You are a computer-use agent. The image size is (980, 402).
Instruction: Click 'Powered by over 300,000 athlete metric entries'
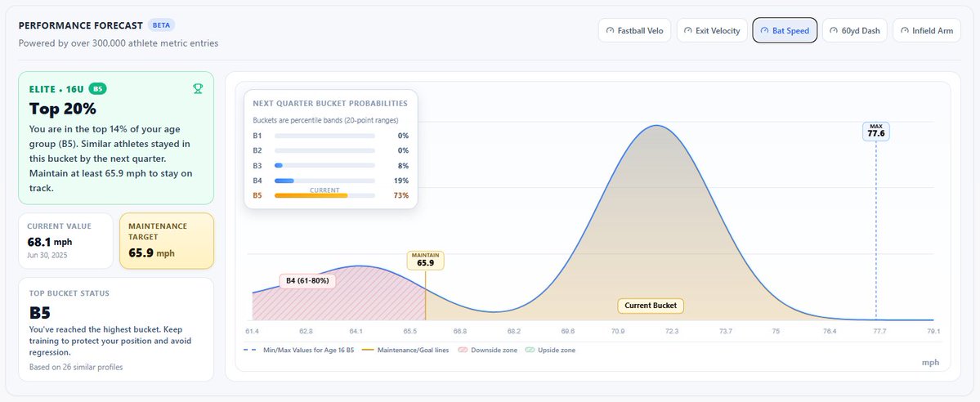pos(119,43)
